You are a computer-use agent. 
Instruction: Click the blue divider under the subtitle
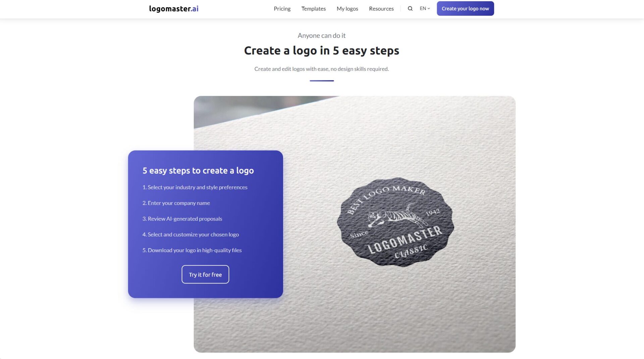[x=322, y=81]
